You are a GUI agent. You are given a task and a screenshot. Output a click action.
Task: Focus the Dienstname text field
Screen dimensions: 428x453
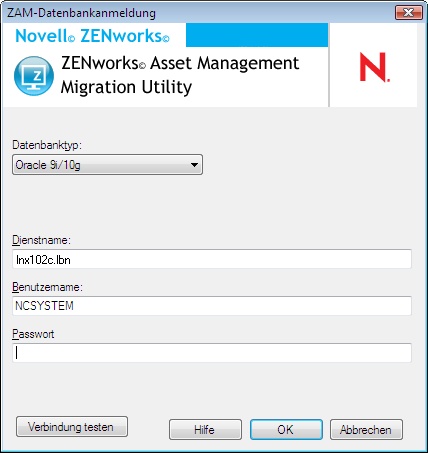[212, 259]
